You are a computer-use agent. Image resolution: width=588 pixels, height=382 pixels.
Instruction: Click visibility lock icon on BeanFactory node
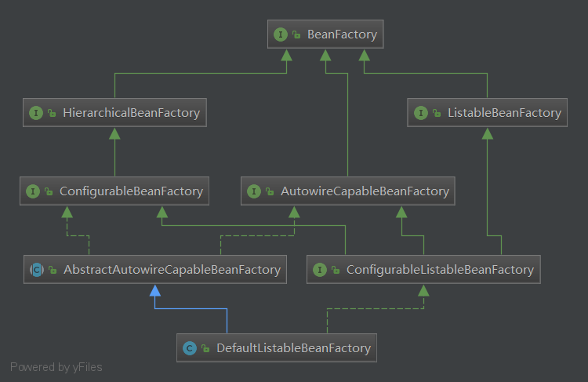[x=296, y=35]
